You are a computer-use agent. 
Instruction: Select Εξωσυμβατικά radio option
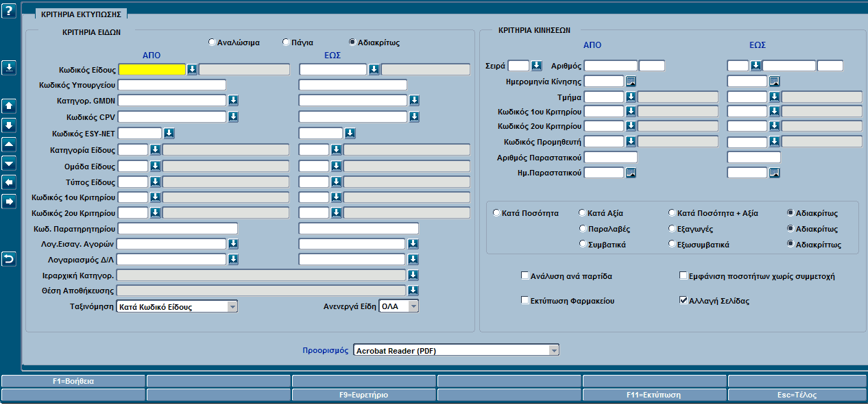[x=672, y=245]
